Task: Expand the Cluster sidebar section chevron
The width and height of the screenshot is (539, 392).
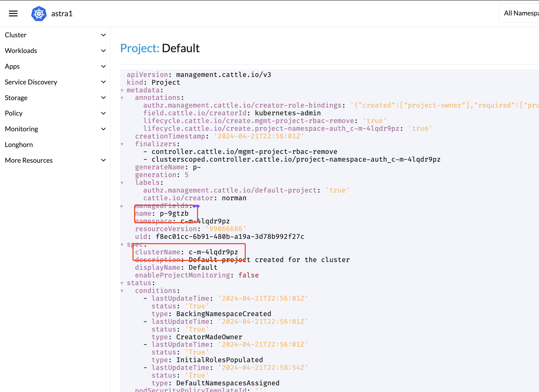Action: tap(103, 35)
